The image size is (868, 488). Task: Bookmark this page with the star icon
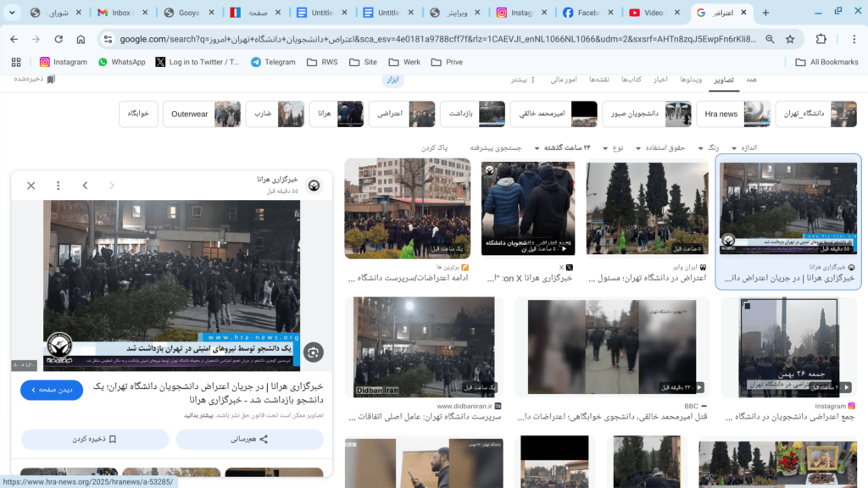click(x=790, y=39)
